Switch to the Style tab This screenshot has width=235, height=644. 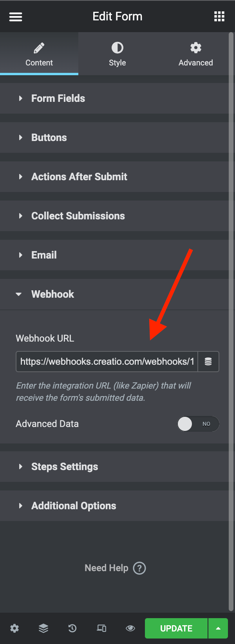(117, 54)
